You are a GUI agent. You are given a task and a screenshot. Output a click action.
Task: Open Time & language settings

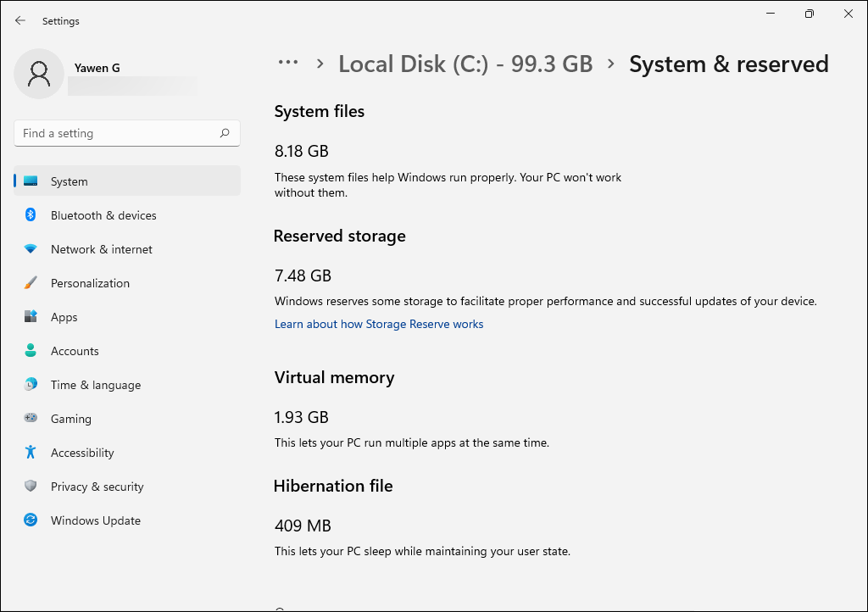click(127, 385)
